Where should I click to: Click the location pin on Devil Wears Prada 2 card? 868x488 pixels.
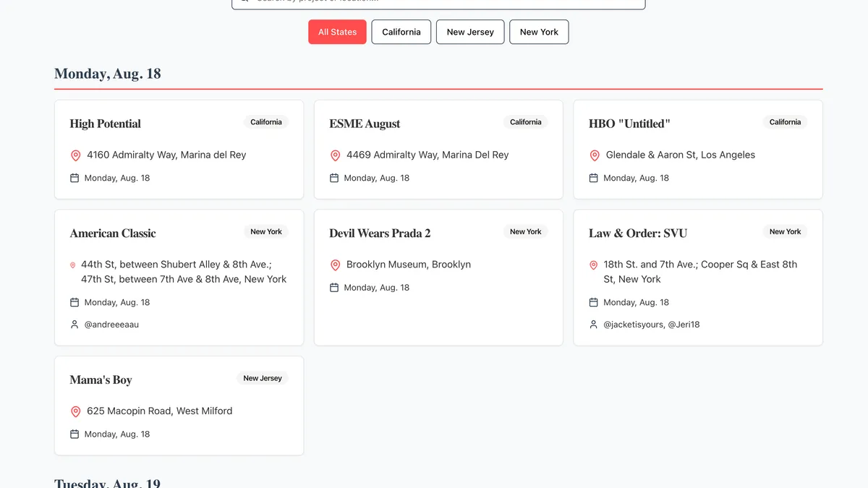pos(335,265)
